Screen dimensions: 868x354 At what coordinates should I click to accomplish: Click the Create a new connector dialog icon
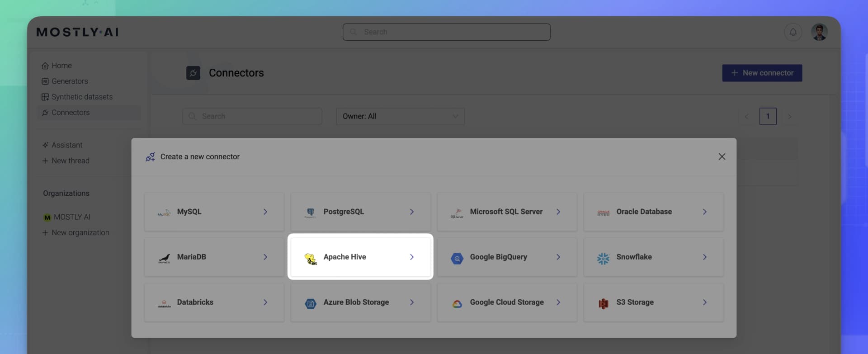click(150, 157)
